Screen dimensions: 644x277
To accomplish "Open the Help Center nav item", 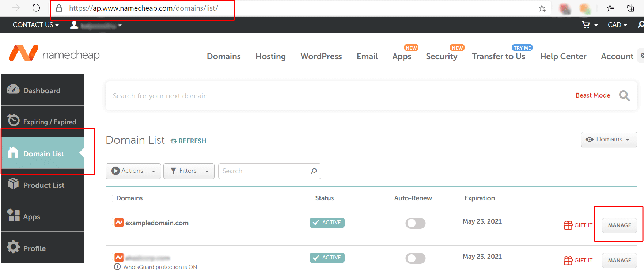I will point(563,57).
